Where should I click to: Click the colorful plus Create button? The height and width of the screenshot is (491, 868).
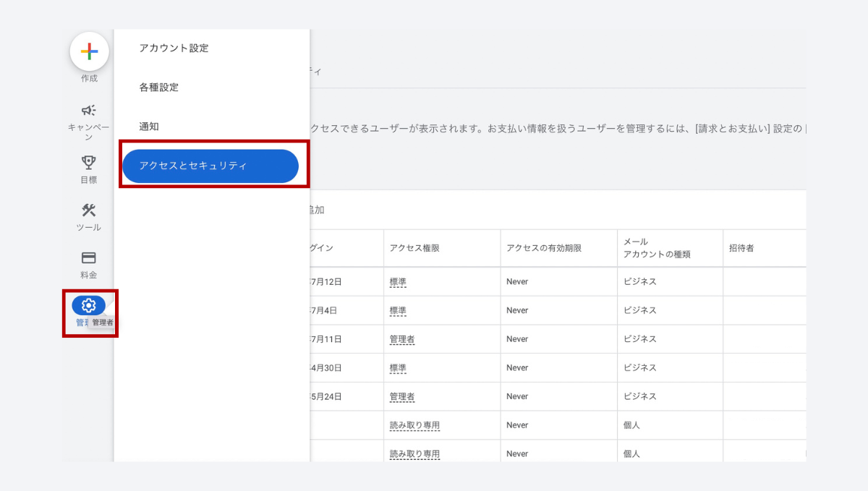tap(89, 51)
